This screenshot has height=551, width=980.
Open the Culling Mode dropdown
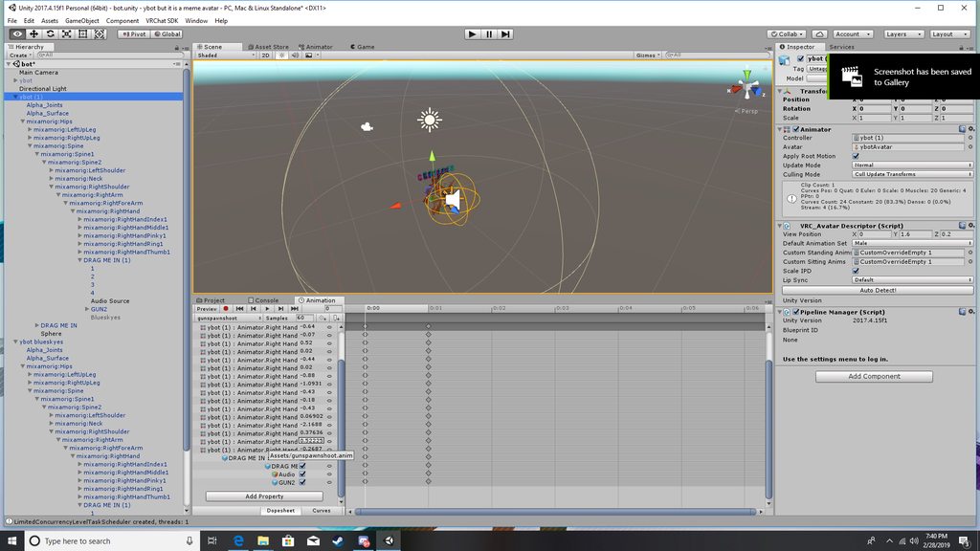coord(912,174)
